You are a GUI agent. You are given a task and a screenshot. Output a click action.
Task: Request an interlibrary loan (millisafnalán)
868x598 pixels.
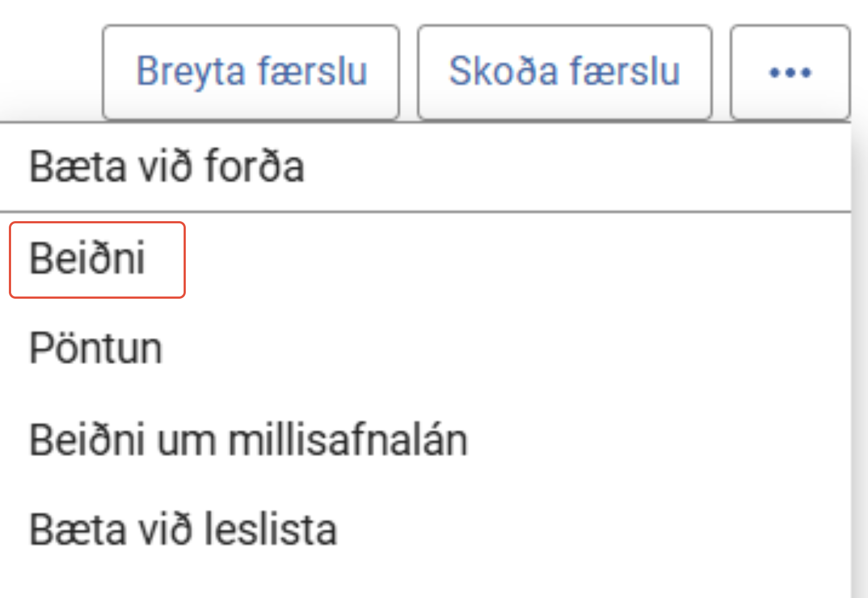click(x=248, y=440)
